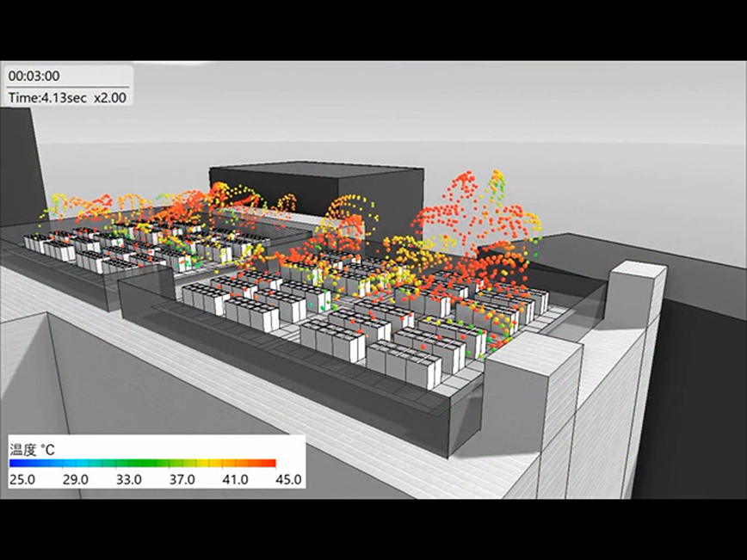The image size is (747, 560).
Task: Click the 00:03:00 elapsed time readout
Action: [34, 76]
